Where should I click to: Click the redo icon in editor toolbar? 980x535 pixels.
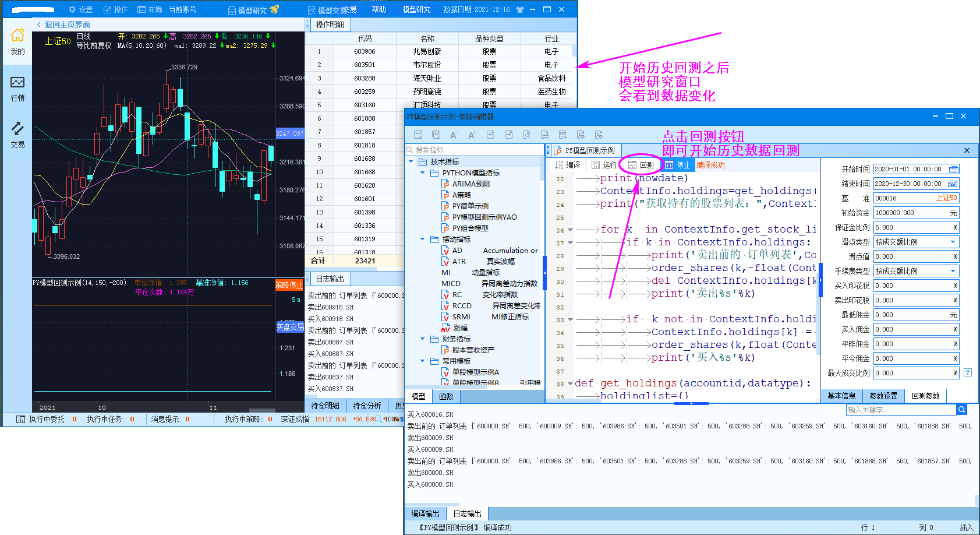click(x=508, y=135)
